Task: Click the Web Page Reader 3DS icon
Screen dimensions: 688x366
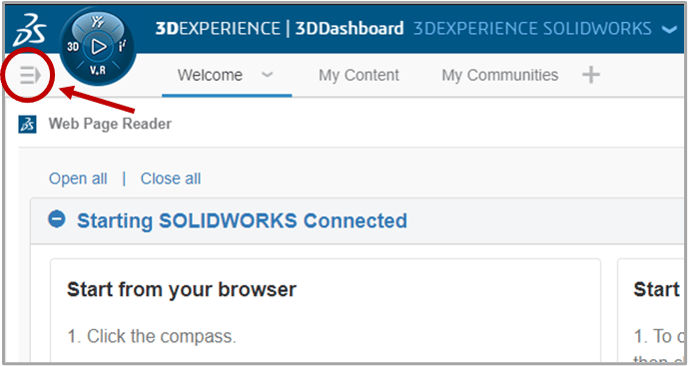Action: click(x=27, y=124)
